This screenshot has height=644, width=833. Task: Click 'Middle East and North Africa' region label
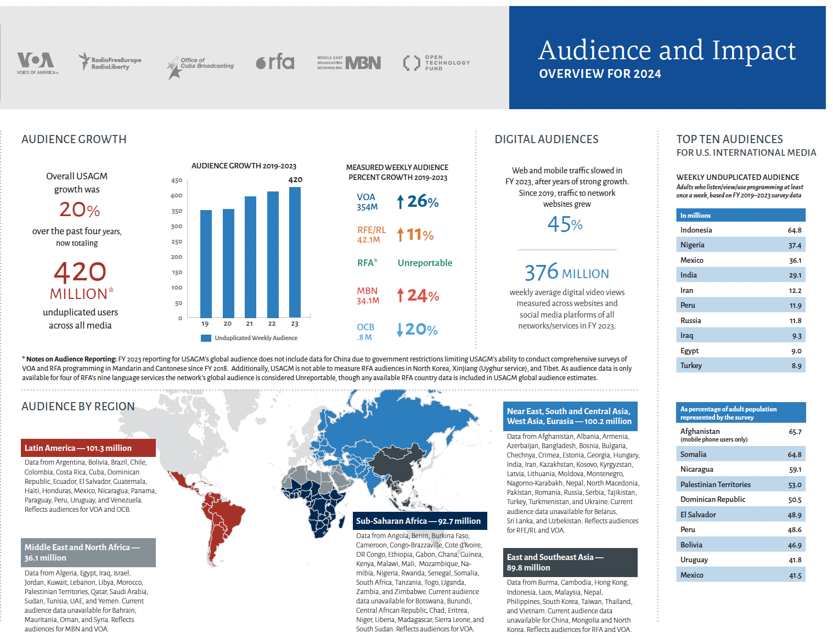[x=88, y=552]
